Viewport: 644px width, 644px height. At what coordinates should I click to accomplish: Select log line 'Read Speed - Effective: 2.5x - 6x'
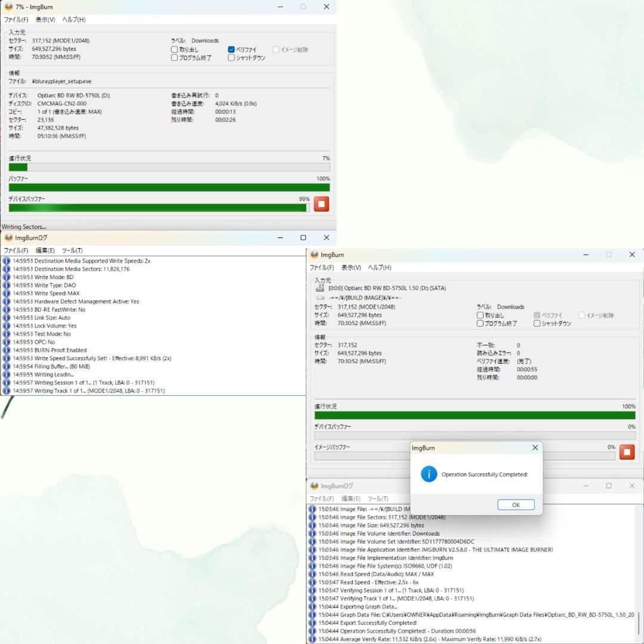(x=369, y=582)
